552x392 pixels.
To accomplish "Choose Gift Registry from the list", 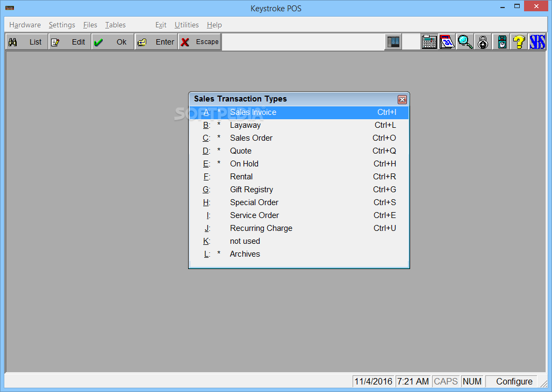I will click(x=299, y=190).
